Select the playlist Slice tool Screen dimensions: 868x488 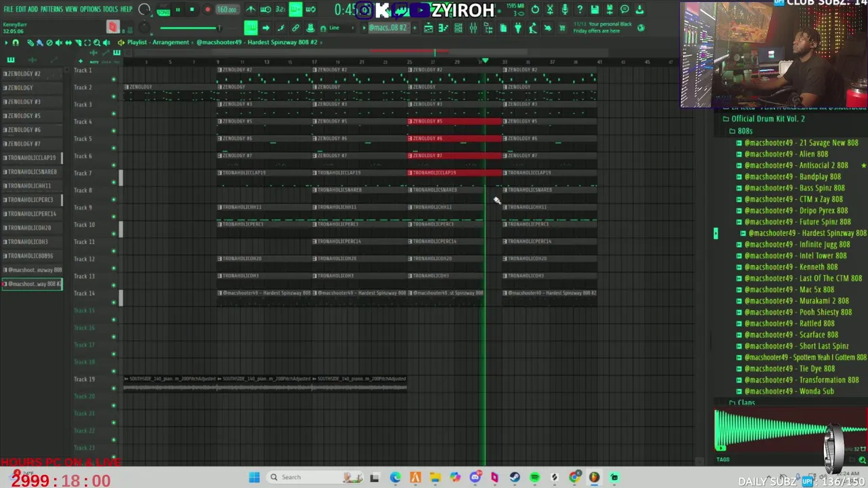coord(77,42)
